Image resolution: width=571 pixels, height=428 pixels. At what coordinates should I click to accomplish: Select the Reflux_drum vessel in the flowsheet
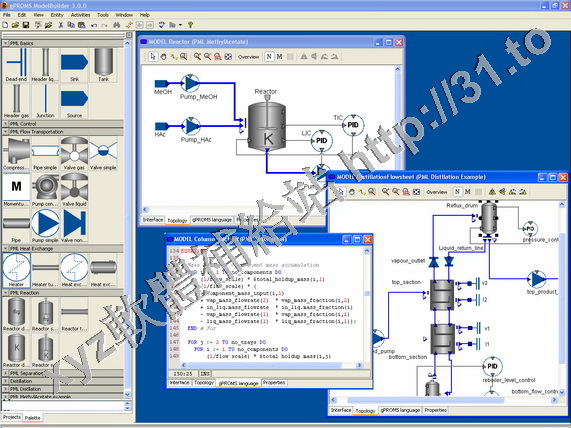[x=489, y=219]
